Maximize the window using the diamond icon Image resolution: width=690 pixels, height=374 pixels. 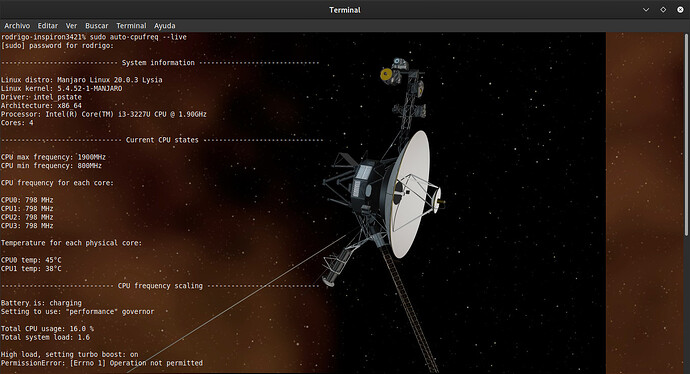[663, 10]
